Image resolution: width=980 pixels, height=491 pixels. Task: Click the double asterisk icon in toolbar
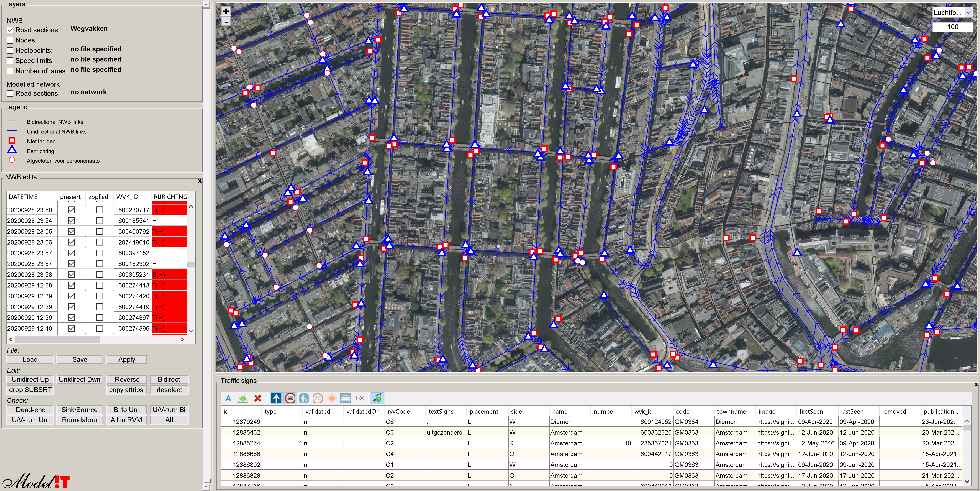coord(359,398)
